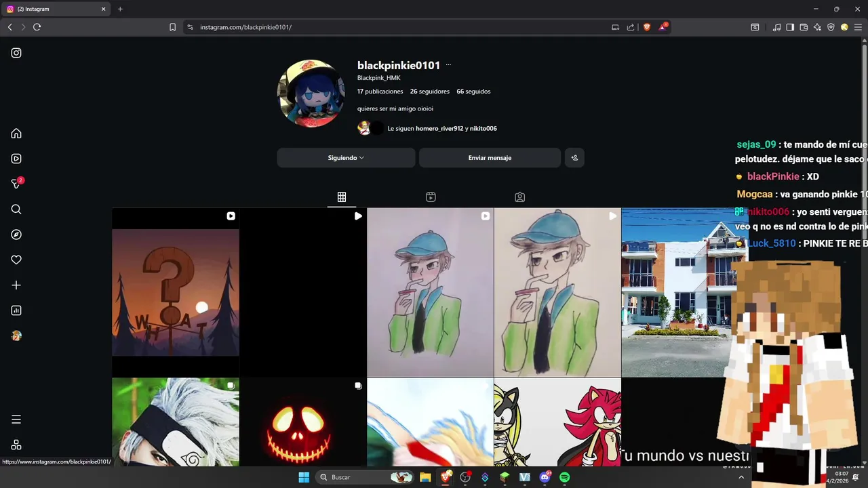Click the Buscar taskbar search box
The width and height of the screenshot is (868, 488).
[x=366, y=477]
